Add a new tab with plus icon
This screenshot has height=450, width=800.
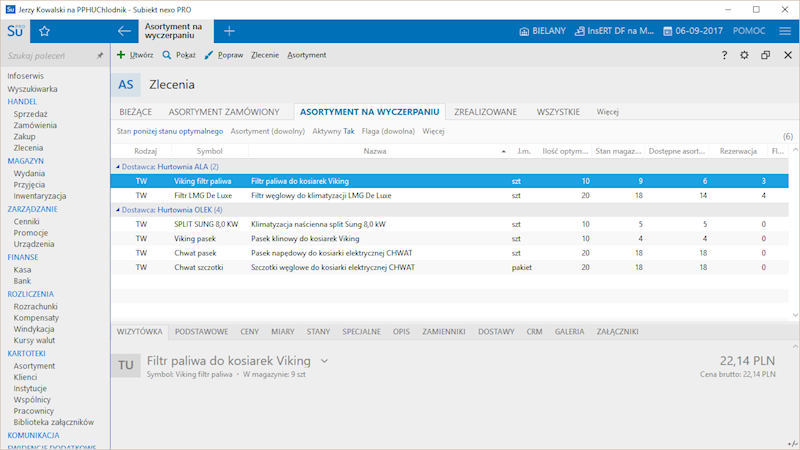click(229, 31)
